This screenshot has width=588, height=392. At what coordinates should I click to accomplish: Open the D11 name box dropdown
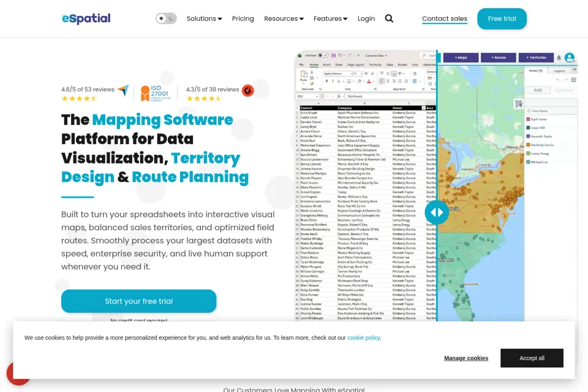click(x=317, y=96)
